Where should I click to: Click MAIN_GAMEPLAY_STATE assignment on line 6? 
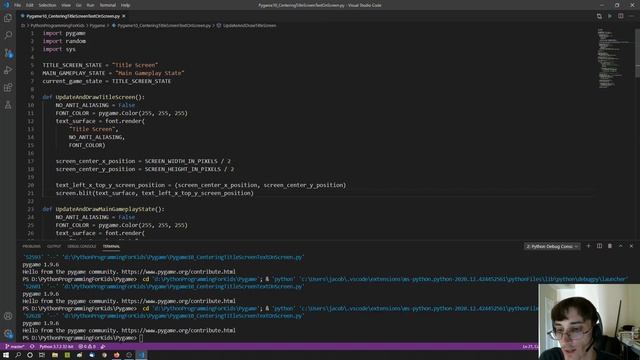click(x=113, y=73)
